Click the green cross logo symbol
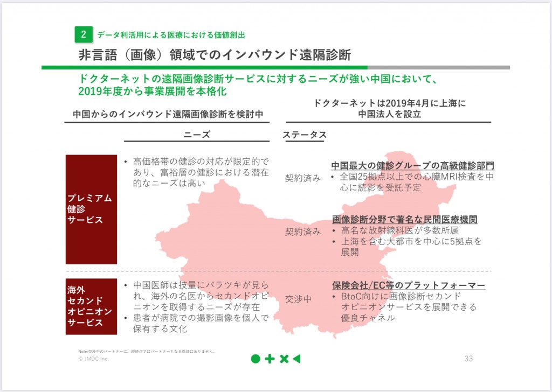The height and width of the screenshot is (392, 552). (284, 359)
